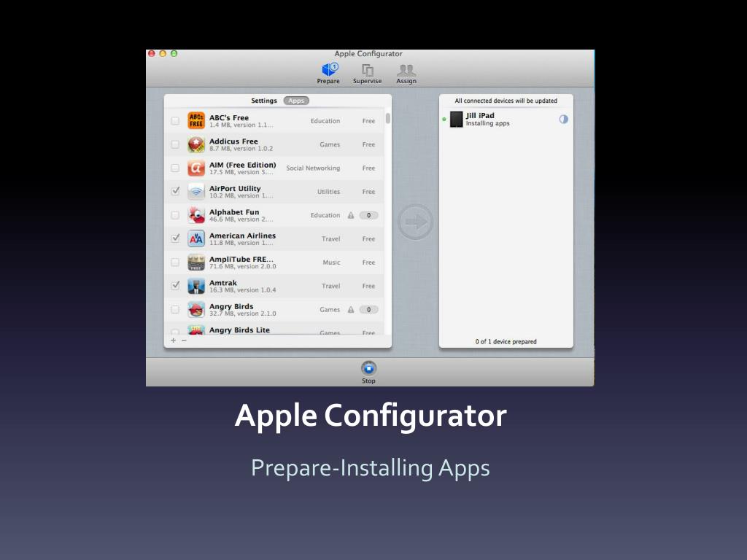Click '0 of 1 device prepared' status
Screen dimensions: 747x560
(506, 341)
